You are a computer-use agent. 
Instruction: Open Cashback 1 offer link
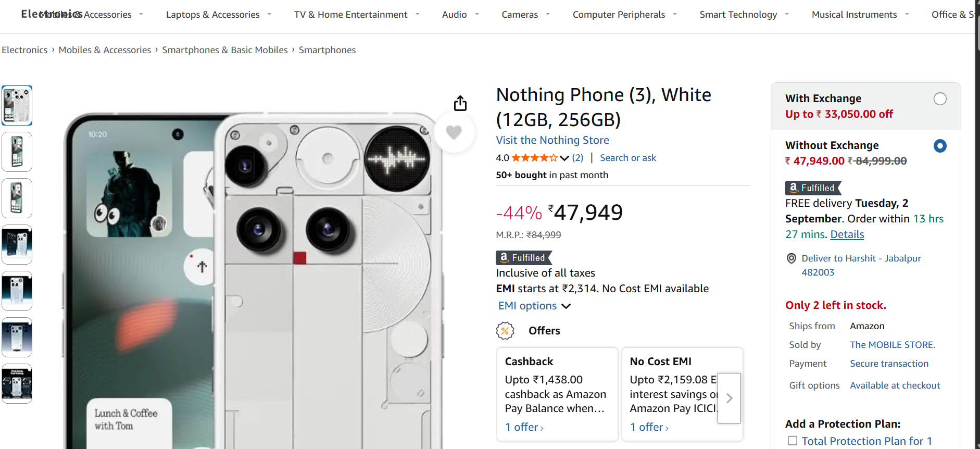pyautogui.click(x=524, y=427)
